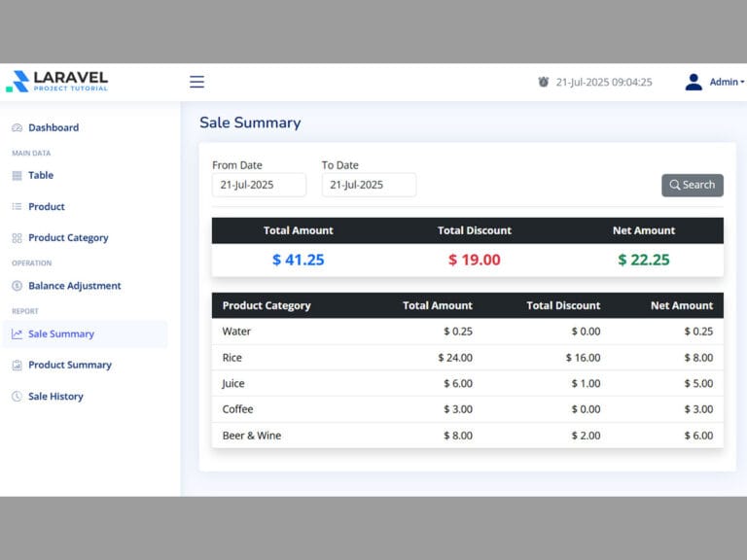
Task: Click the alarm clock icon beside datetime
Action: (x=544, y=83)
